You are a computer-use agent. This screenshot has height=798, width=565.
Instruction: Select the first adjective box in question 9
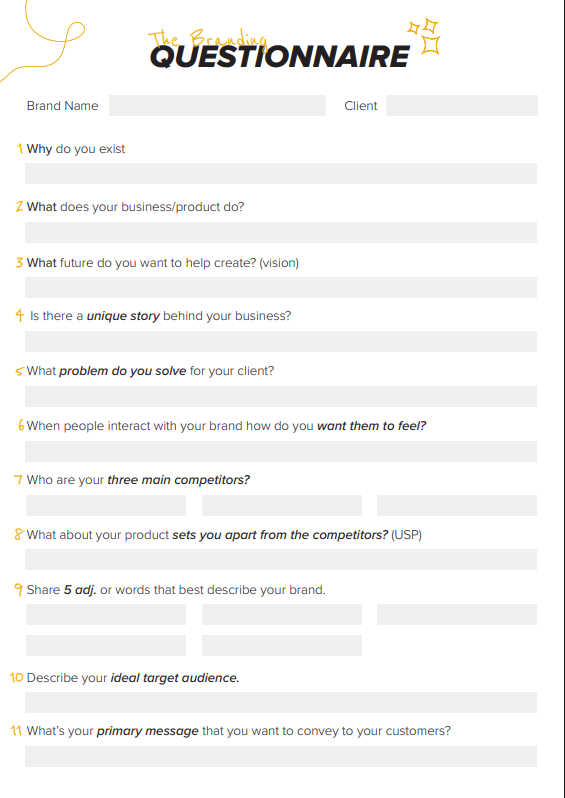(106, 614)
